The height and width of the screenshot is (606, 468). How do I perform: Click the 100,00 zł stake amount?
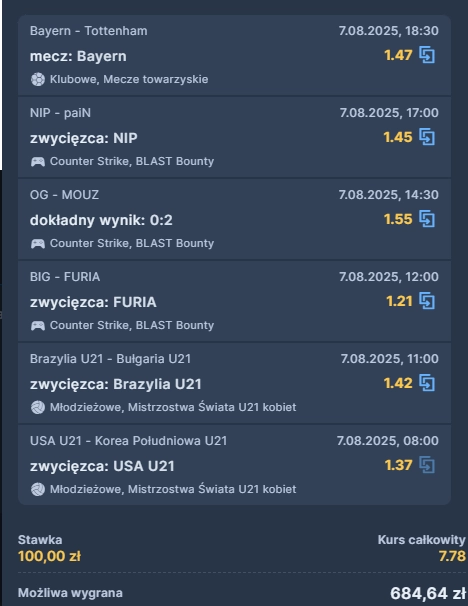click(49, 556)
